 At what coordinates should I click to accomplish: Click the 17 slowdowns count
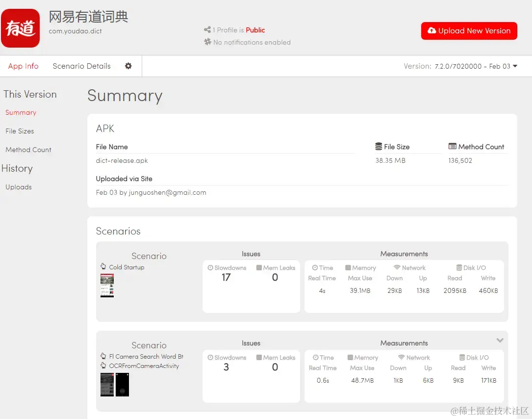pyautogui.click(x=226, y=277)
